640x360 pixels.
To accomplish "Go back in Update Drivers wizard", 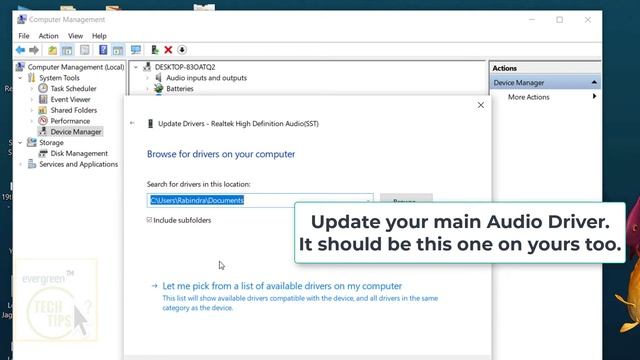I will coord(132,123).
